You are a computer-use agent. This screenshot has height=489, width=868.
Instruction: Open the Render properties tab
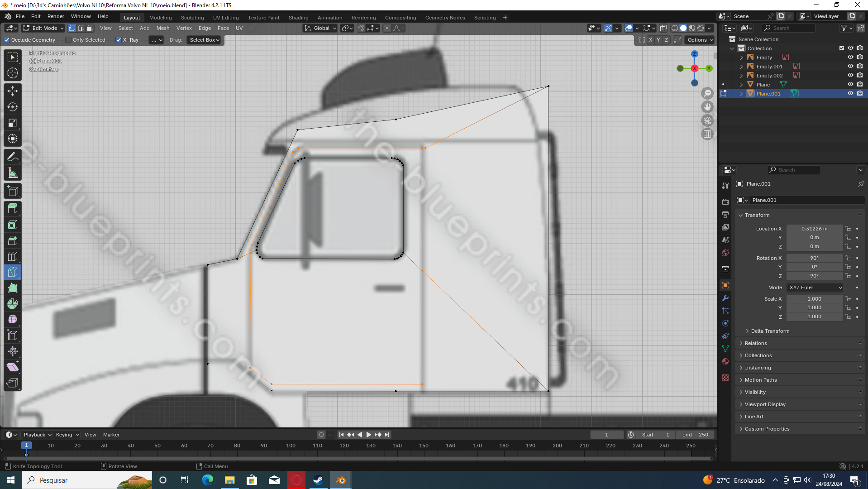725,201
